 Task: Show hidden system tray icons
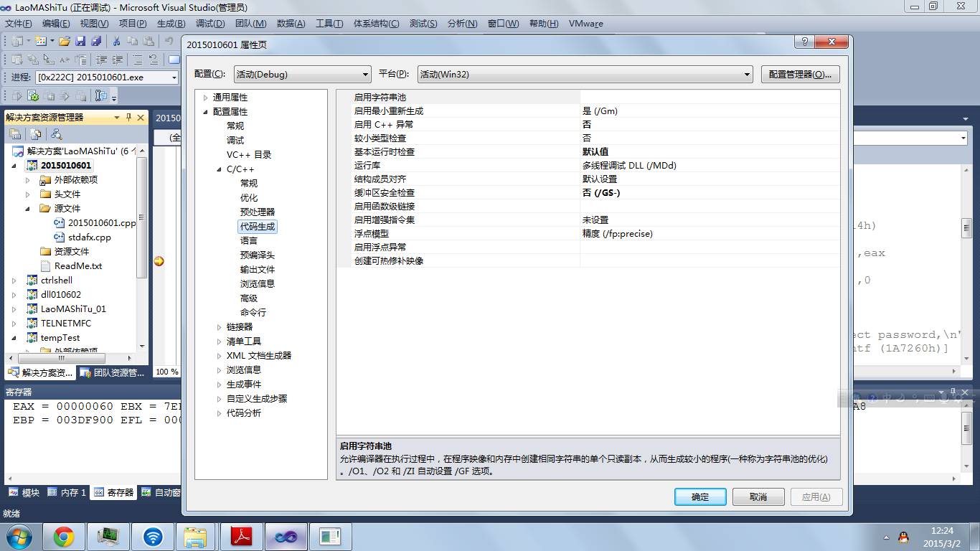point(887,537)
